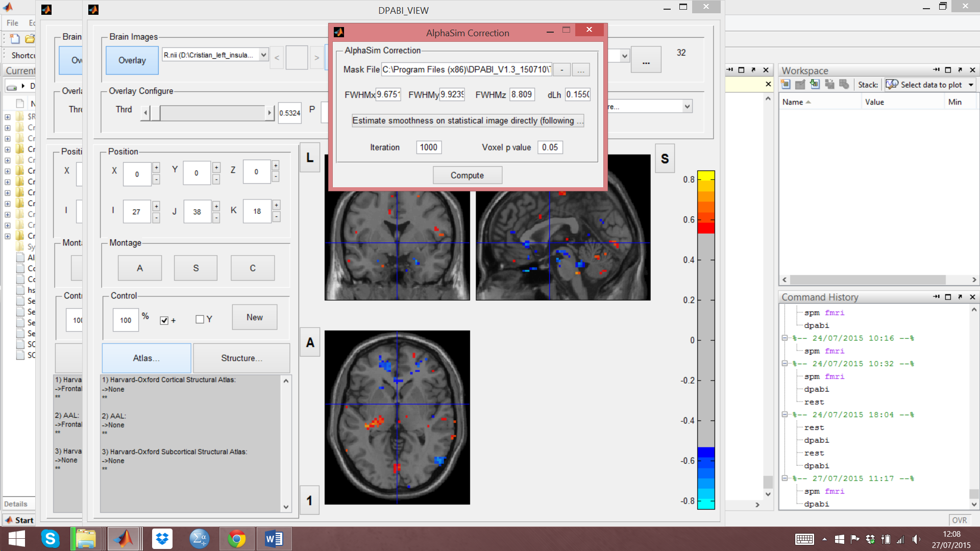Click Open variable icon in Workspace toolbar
Viewport: 980px width, 551px height.
[800, 85]
